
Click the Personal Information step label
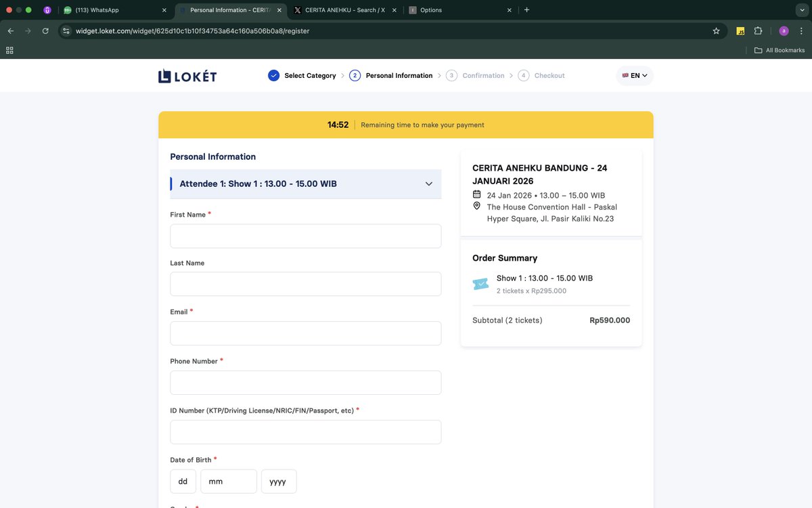coord(399,76)
